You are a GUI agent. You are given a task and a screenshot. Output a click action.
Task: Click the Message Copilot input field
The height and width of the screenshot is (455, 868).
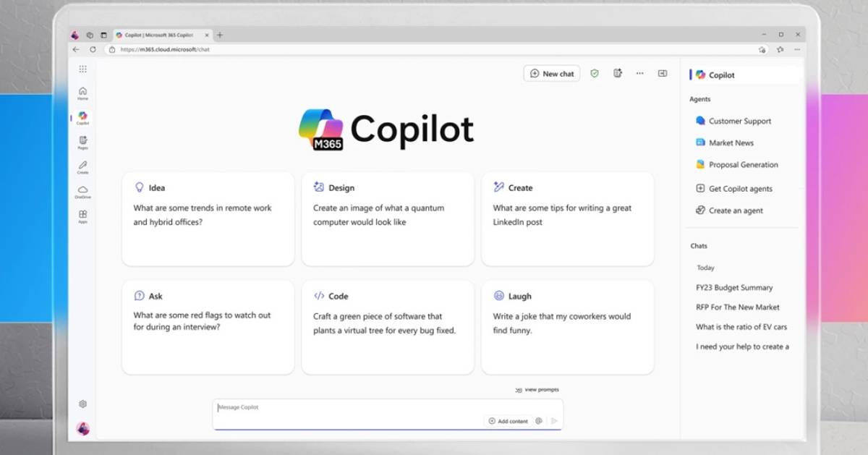pyautogui.click(x=325, y=407)
